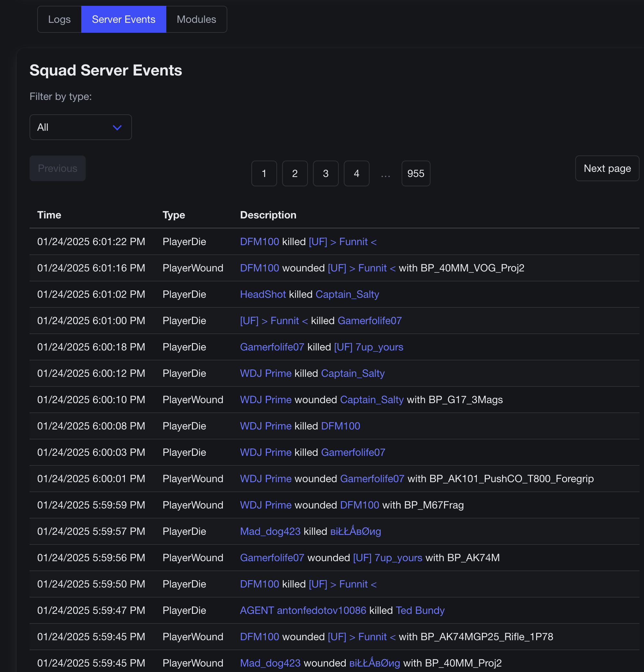
Task: Click [UF] 7up_yours link in 6:00:18 row
Action: [x=369, y=347]
